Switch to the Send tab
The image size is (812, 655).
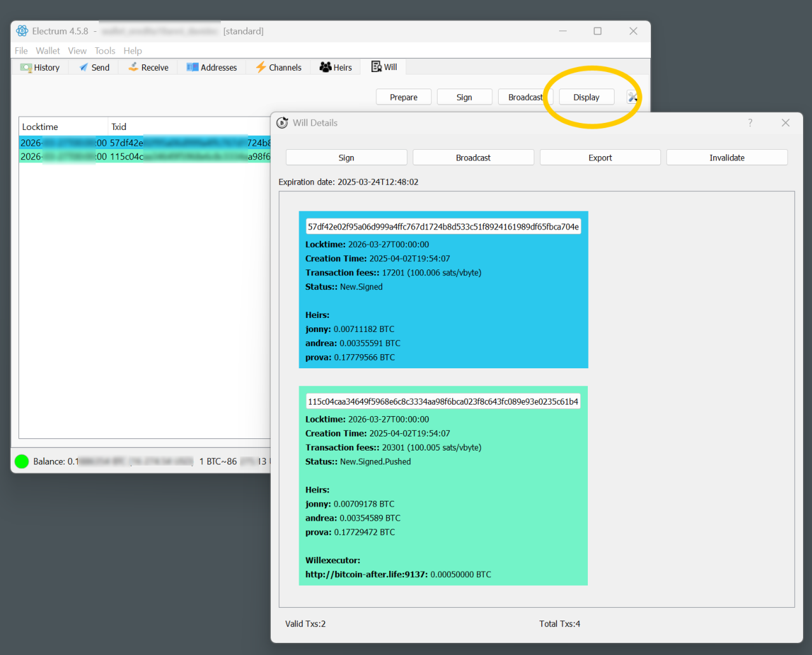click(x=94, y=67)
